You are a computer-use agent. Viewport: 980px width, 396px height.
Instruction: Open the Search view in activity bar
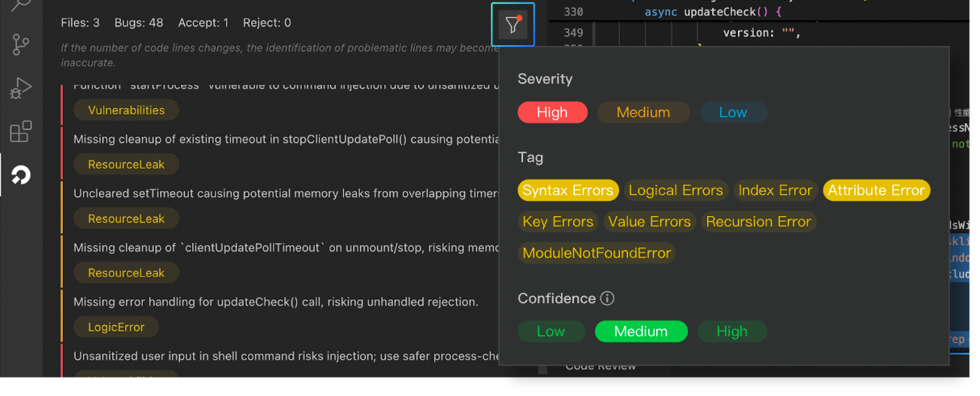coord(21,5)
